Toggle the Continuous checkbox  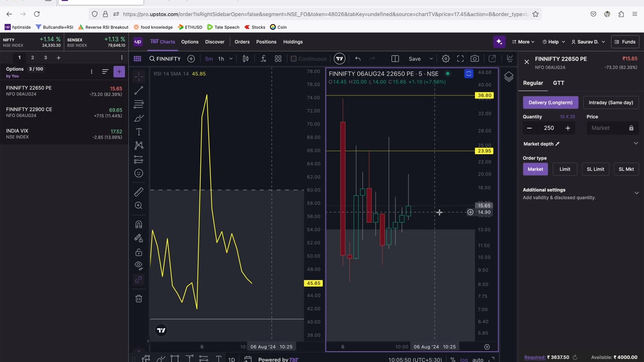point(308,59)
